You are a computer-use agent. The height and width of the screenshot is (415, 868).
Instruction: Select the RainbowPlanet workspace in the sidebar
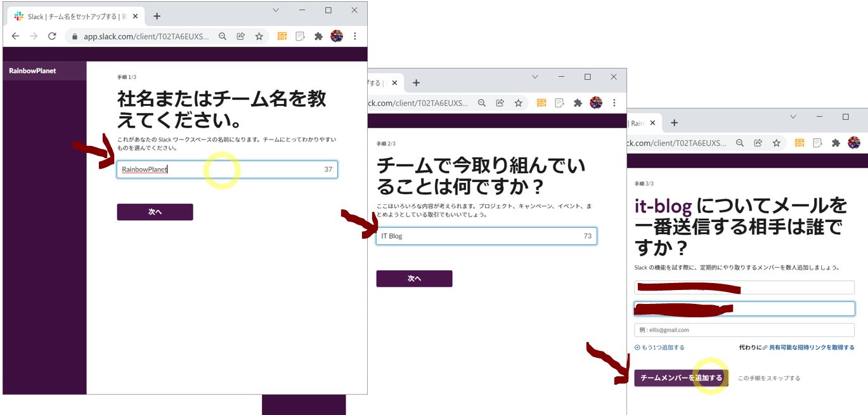tap(33, 71)
